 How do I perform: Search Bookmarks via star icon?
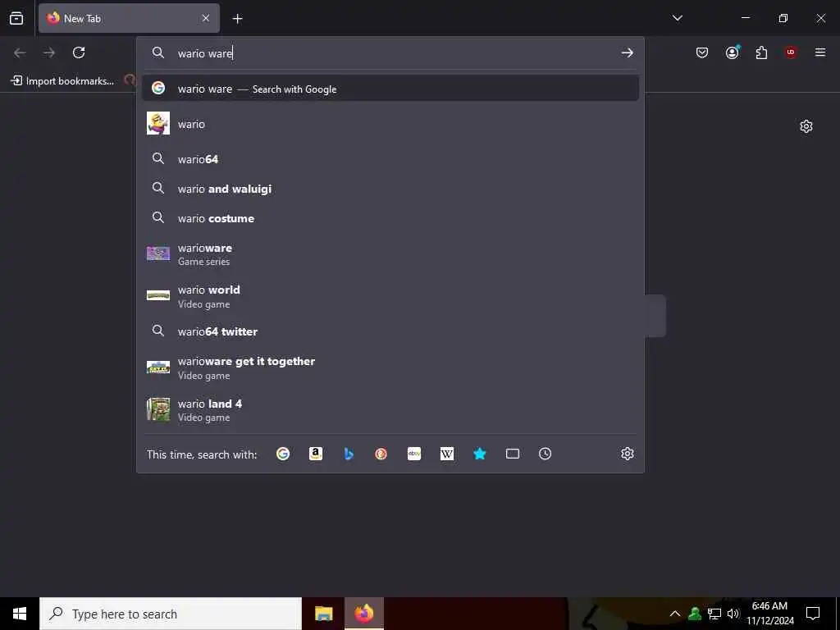pos(479,454)
